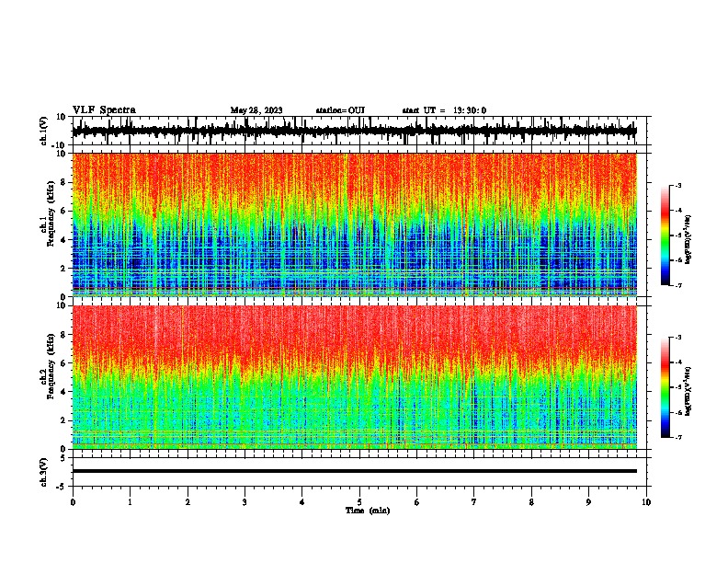Image resolution: width=728 pixels, height=563 pixels.
Task: Click the ch.2 color scale log(PSD) unit label
Action: click(x=688, y=390)
